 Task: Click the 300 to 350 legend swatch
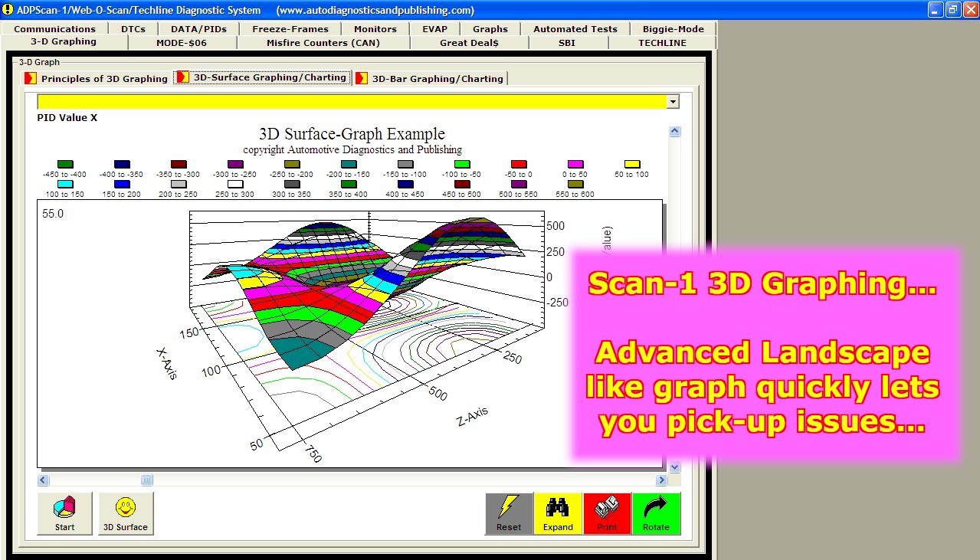pyautogui.click(x=292, y=184)
